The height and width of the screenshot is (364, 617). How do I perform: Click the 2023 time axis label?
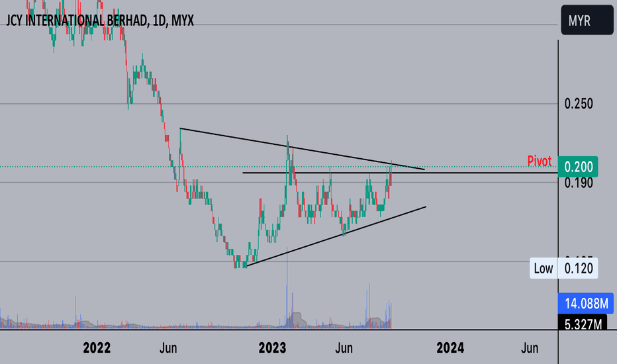272,348
